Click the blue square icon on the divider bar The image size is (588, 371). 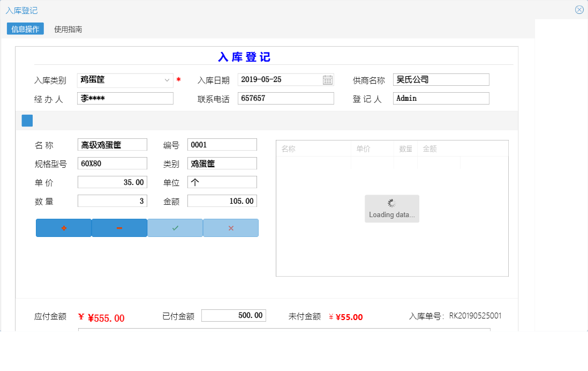click(26, 121)
